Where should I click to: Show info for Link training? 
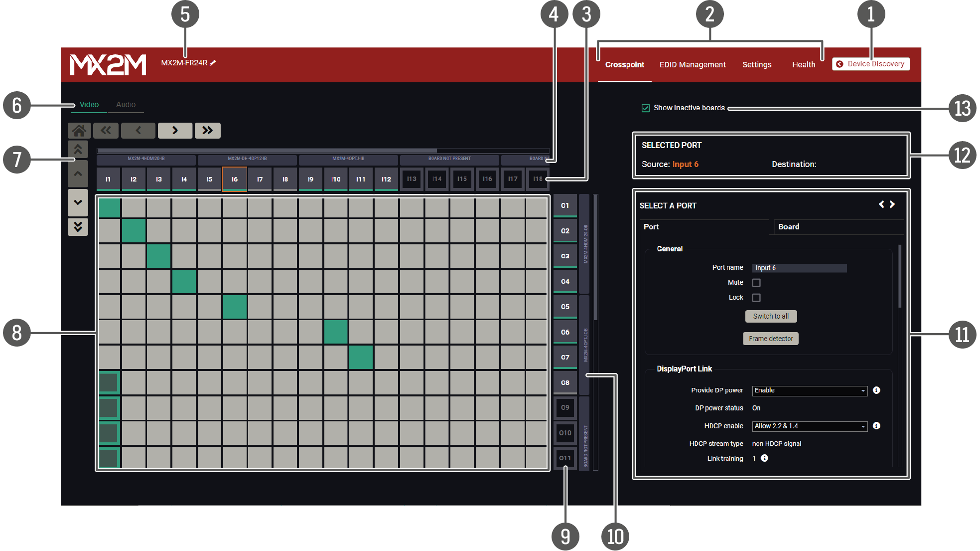pyautogui.click(x=764, y=458)
